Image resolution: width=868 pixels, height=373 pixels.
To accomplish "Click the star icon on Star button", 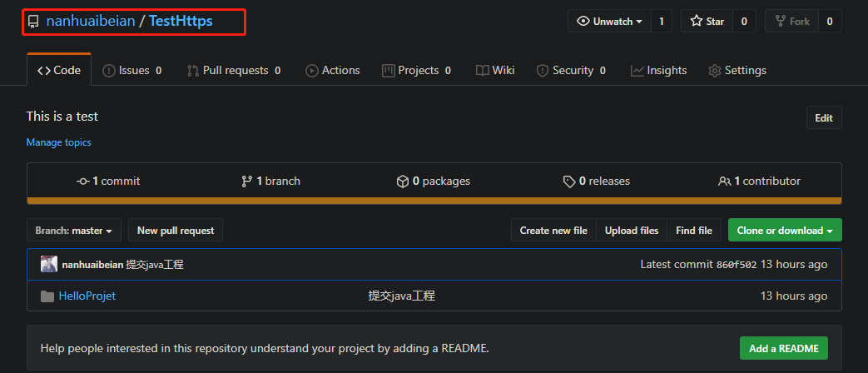I will click(x=697, y=22).
